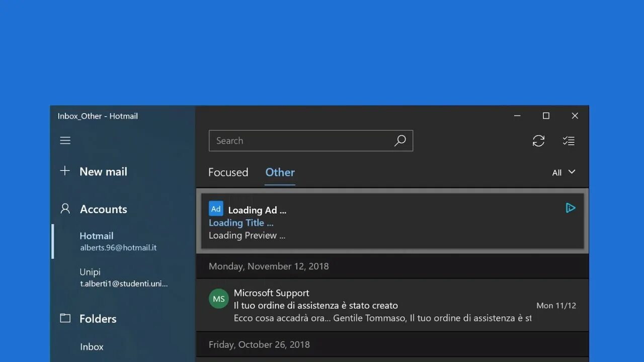Click the Loading Ad item

tap(392, 221)
